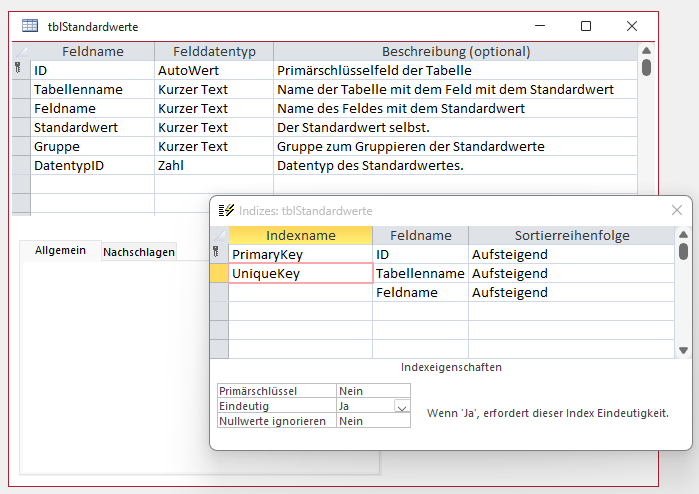699x494 pixels.
Task: Click the Primärschlüssel property value Nein
Action: point(373,391)
